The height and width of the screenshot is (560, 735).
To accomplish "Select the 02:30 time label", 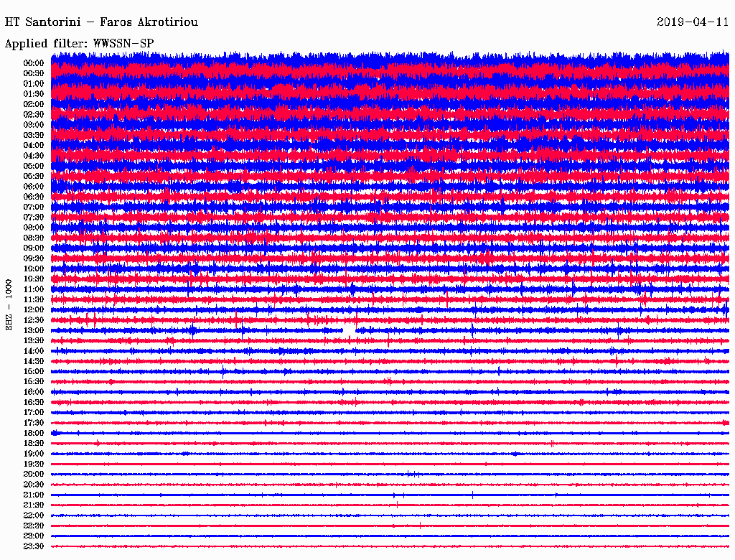I will click(x=34, y=114).
